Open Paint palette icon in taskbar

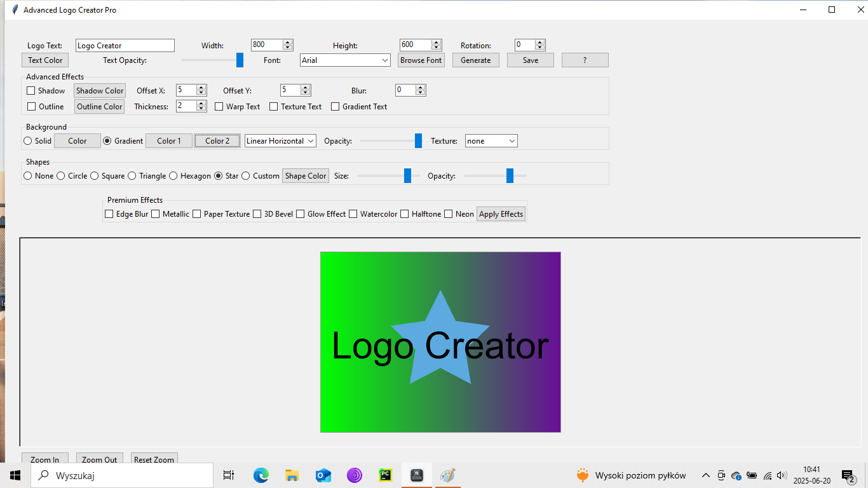click(448, 475)
